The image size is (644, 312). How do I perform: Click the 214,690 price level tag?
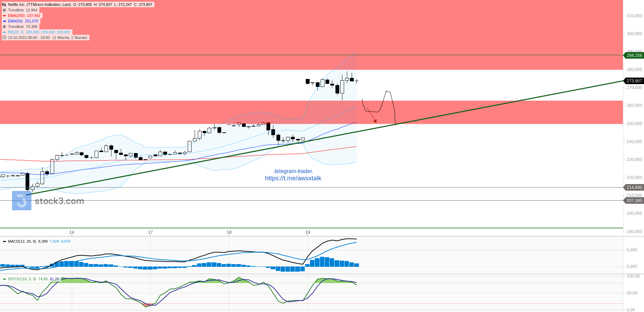point(634,187)
